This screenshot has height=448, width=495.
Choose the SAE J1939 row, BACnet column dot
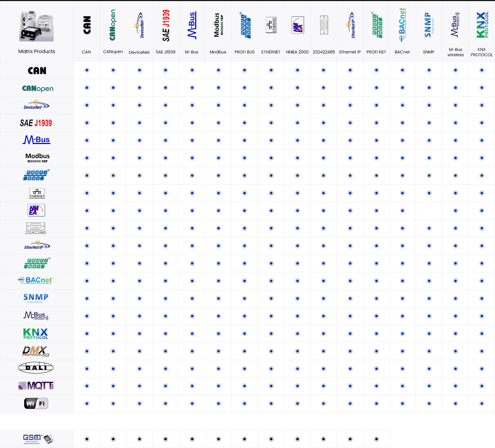403,123
